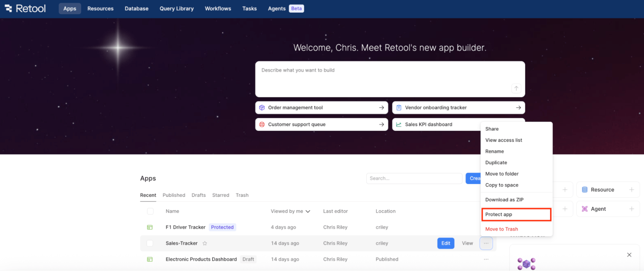Open Agents in the top navigation
This screenshot has width=644, height=271.
click(x=277, y=9)
